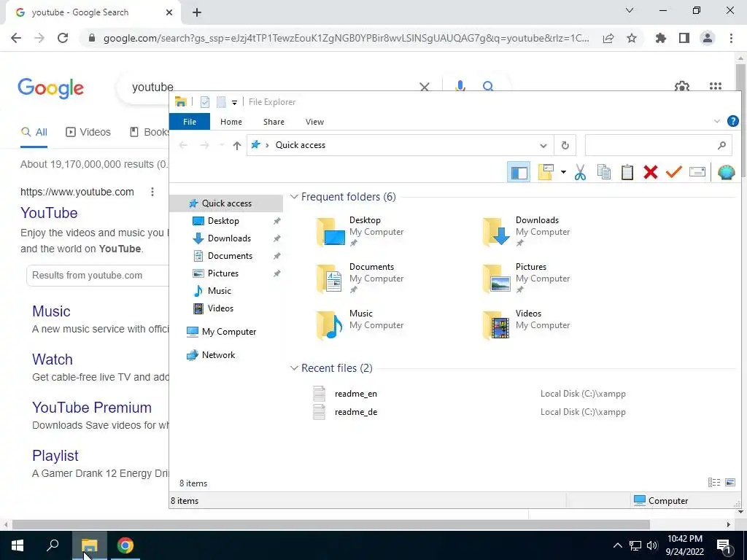Click the File Explorer search box
This screenshot has width=747, height=560.
(658, 145)
